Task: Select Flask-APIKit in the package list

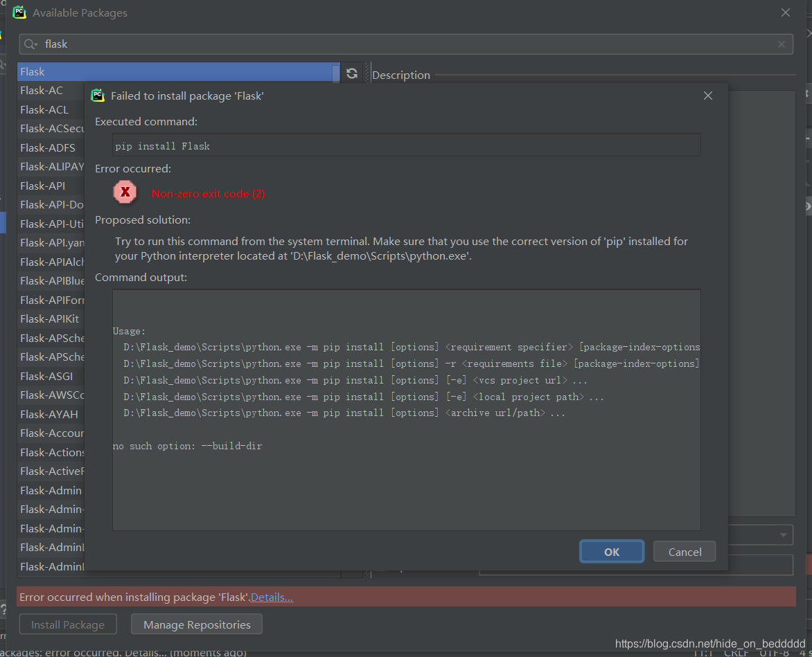Action: click(49, 318)
